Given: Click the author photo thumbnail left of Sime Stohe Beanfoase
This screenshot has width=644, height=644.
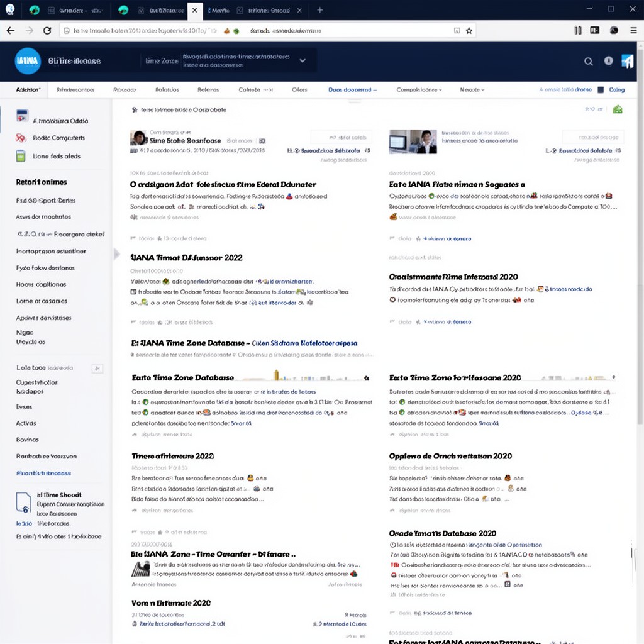Looking at the screenshot, I should tap(139, 138).
